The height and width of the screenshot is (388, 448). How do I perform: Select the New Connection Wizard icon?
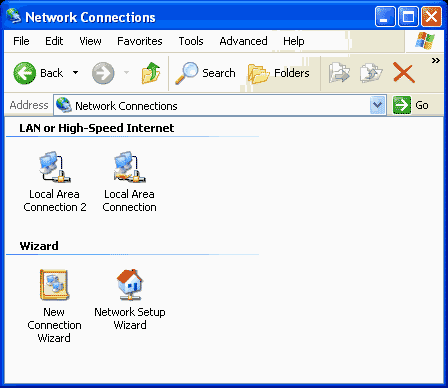(54, 285)
